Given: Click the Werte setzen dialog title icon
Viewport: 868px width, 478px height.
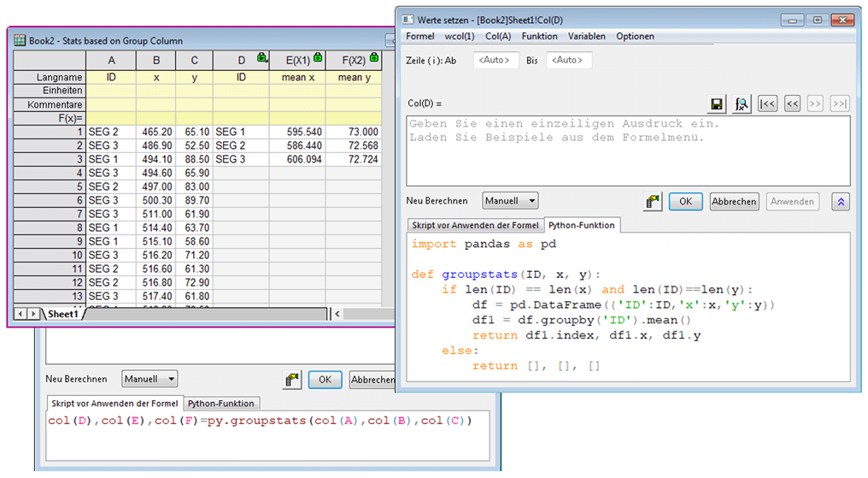Looking at the screenshot, I should point(408,20).
